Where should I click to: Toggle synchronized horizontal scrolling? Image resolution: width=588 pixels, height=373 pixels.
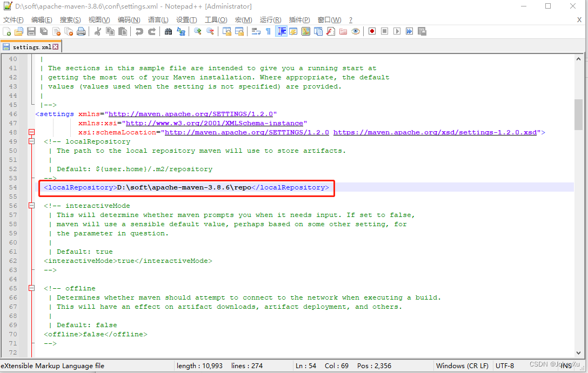click(239, 31)
